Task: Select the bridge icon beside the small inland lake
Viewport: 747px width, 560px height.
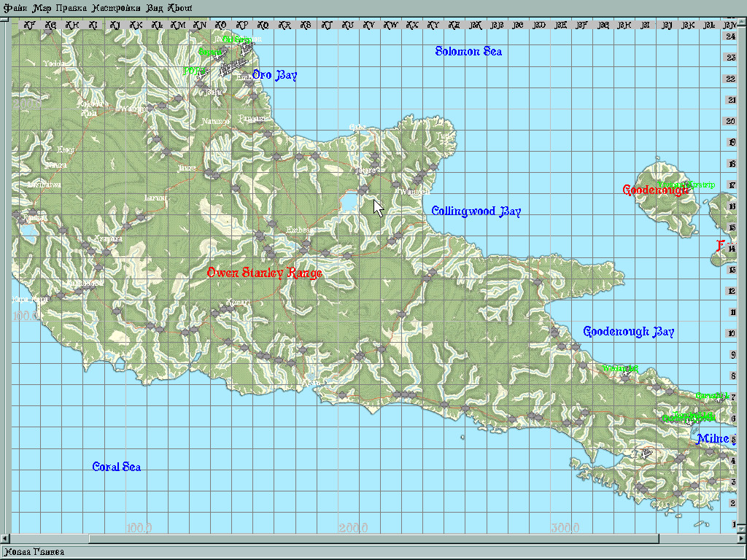Action: [363, 190]
